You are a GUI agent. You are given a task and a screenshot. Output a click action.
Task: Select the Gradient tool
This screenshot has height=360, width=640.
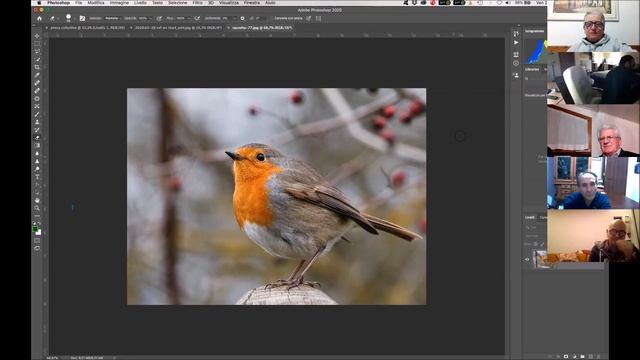click(x=37, y=145)
